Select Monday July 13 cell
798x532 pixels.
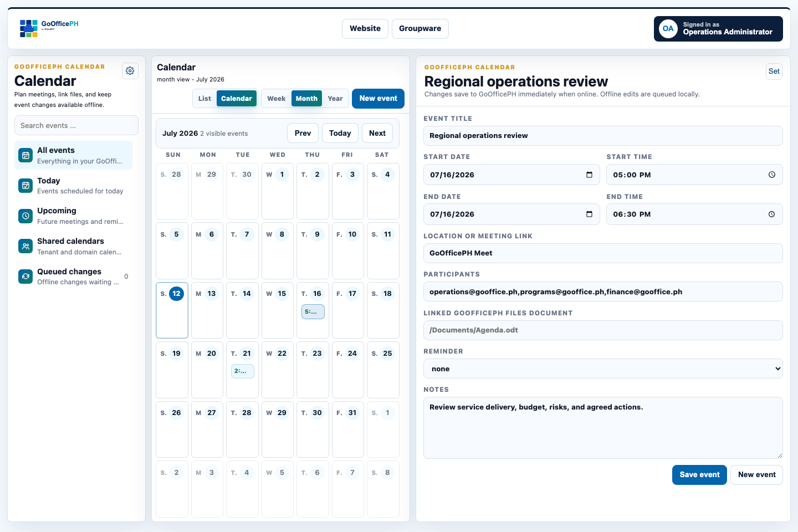207,310
